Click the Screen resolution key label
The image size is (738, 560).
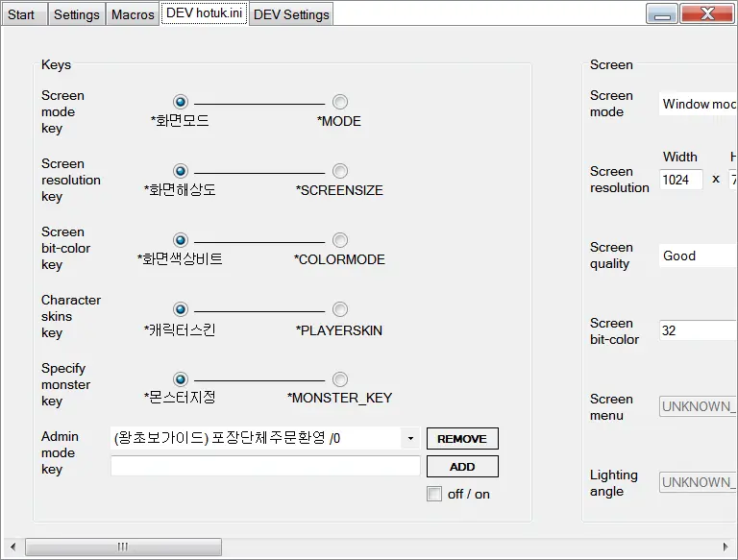tap(70, 180)
